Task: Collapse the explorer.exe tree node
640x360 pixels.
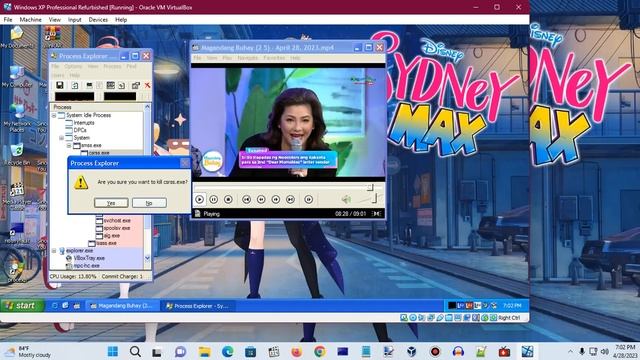Action: coord(54,251)
